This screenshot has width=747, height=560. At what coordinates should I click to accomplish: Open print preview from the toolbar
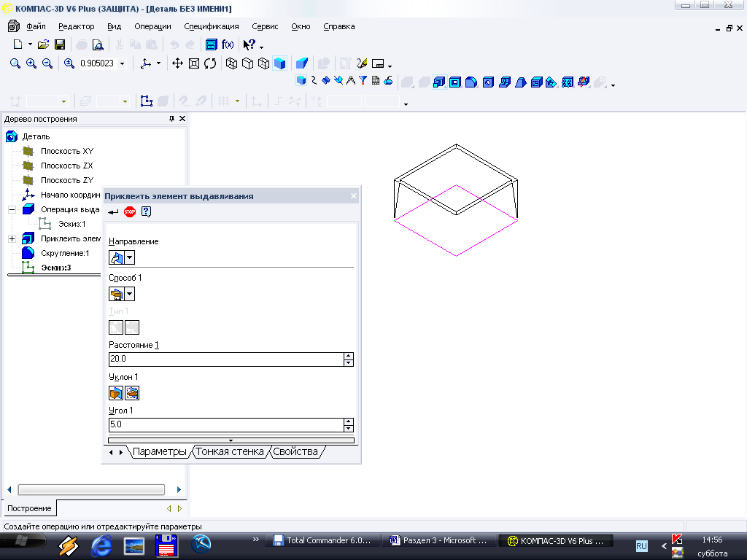click(x=98, y=44)
